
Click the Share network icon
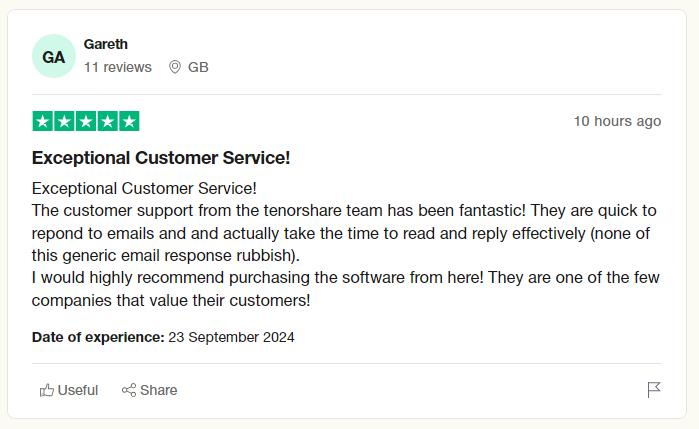point(129,390)
